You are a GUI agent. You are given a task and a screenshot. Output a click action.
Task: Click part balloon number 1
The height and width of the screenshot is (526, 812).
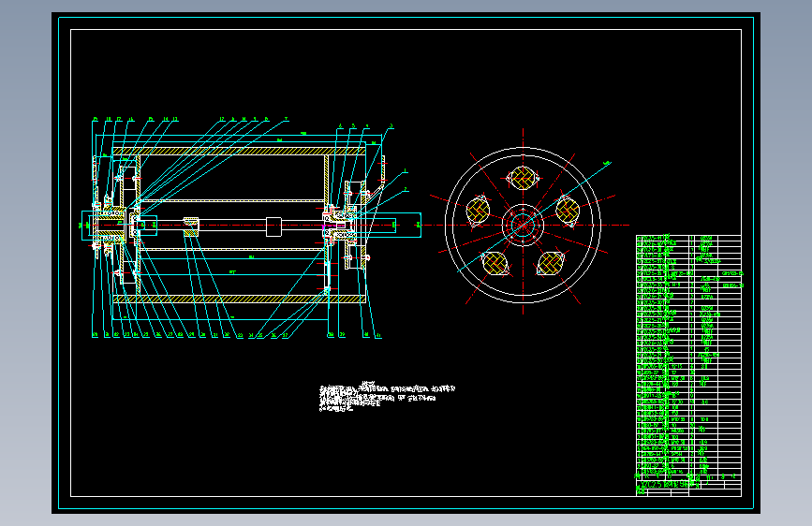tap(405, 171)
